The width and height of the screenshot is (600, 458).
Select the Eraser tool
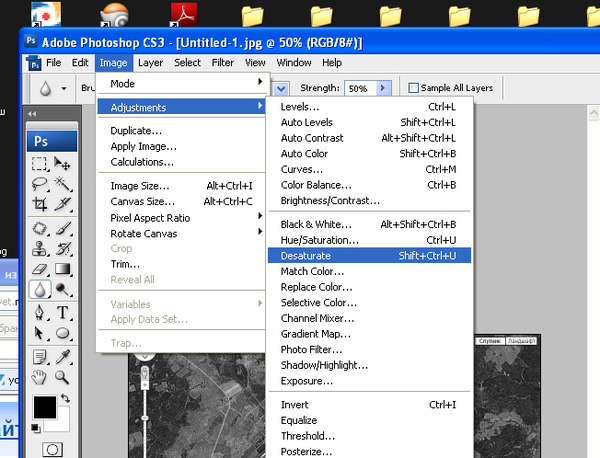point(39,269)
